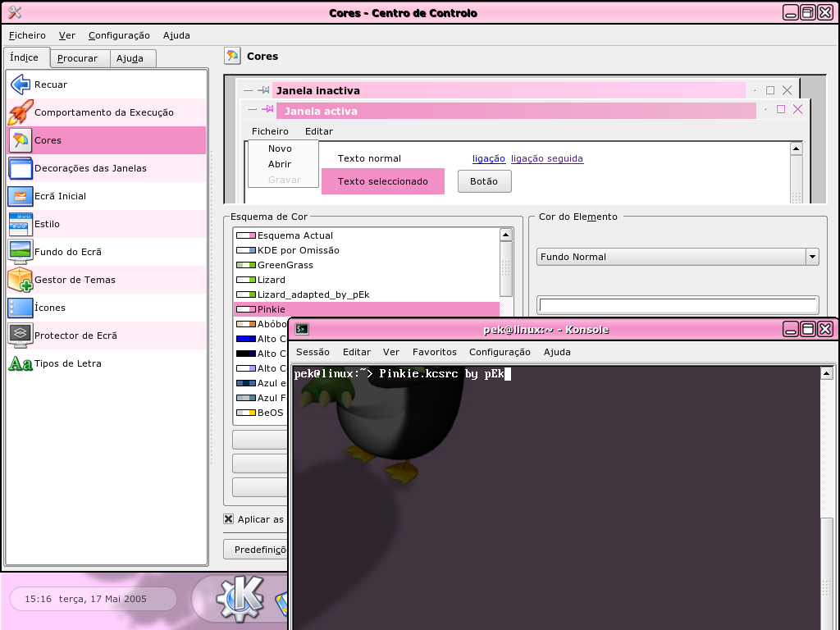840x630 pixels.
Task: Click the element color selection bar
Action: [678, 305]
